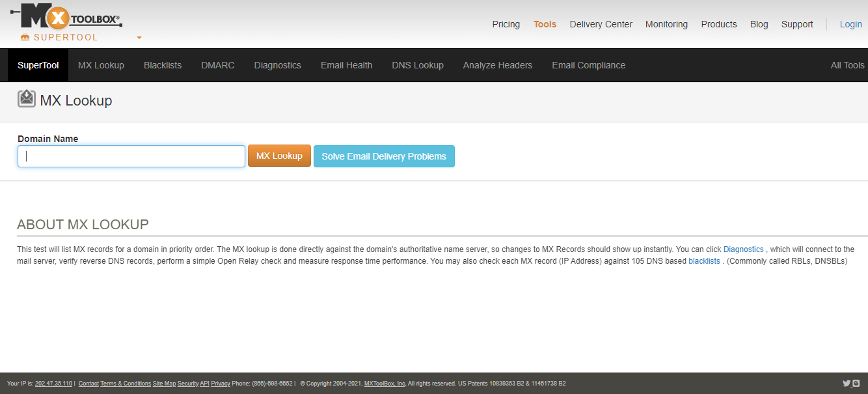Open the Login link
The height and width of the screenshot is (394, 868).
point(850,24)
